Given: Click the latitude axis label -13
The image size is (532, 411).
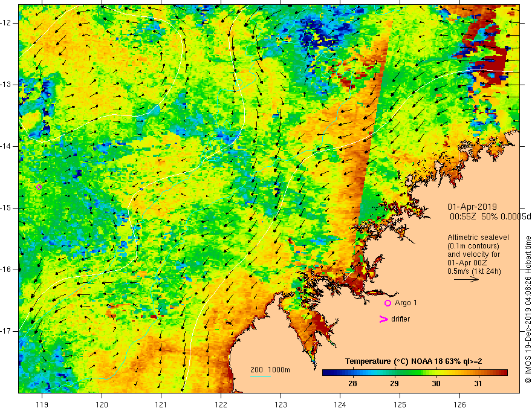Looking at the screenshot, I should [x=7, y=85].
